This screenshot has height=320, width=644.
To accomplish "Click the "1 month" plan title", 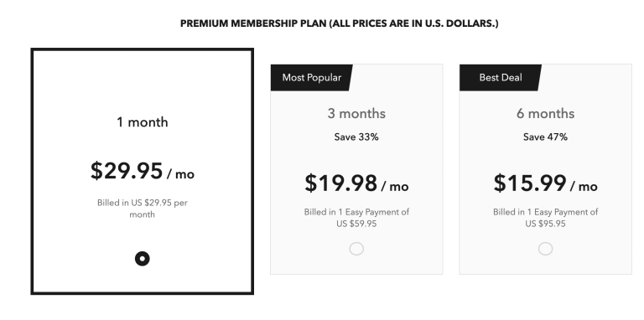I will [142, 121].
